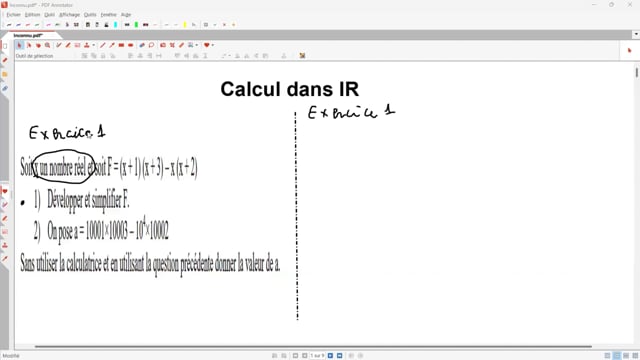Select the Rectangle shape tool
Image resolution: width=640 pixels, height=360 pixels.
click(x=121, y=45)
